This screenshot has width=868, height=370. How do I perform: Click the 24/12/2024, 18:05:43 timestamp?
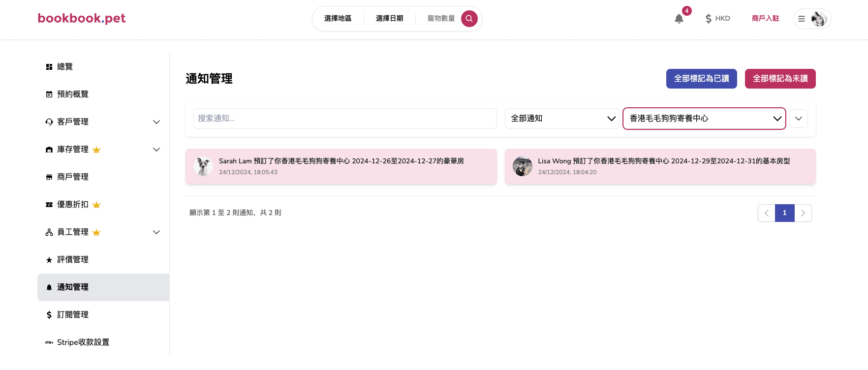[248, 172]
